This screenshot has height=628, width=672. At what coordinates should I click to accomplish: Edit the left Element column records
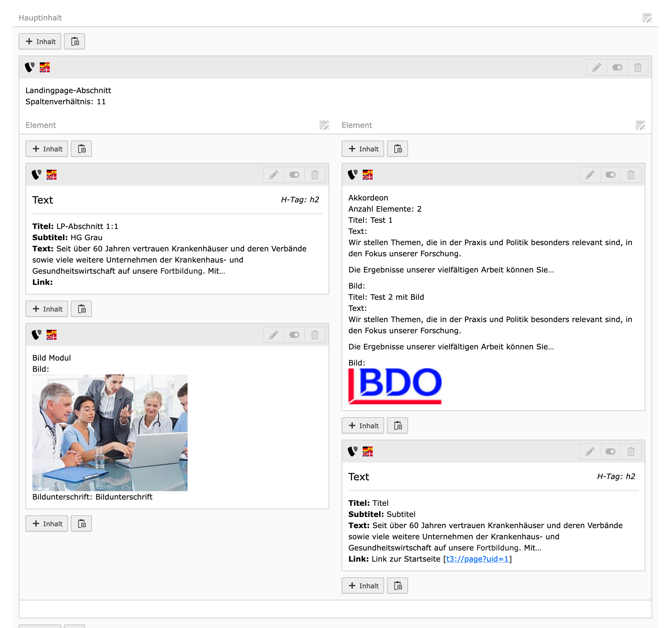[324, 125]
